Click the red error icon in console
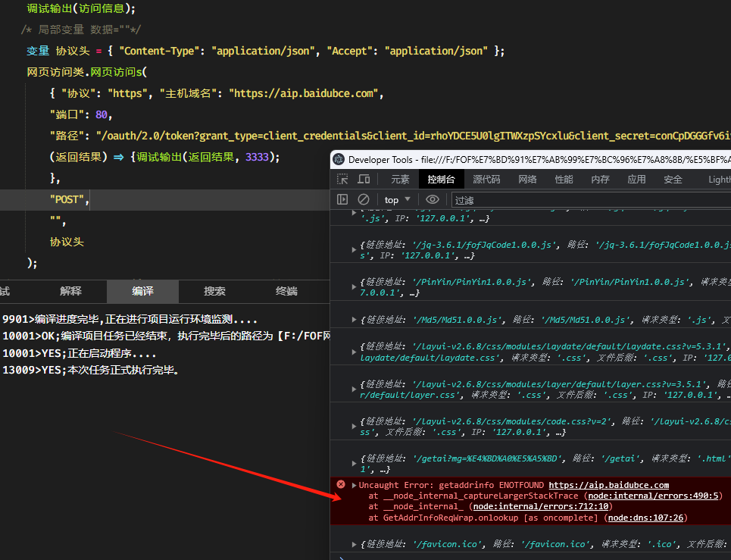The height and width of the screenshot is (560, 731). coord(341,484)
